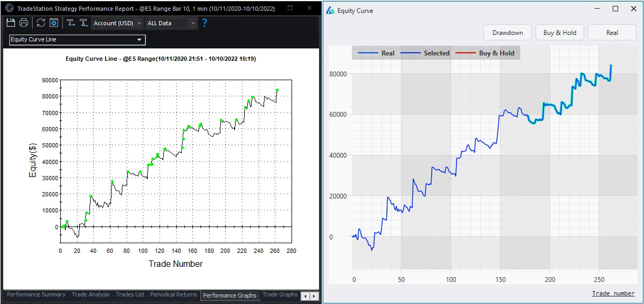Click the Save report floppy disk icon
Viewport: 644px width, 304px height.
click(x=11, y=23)
